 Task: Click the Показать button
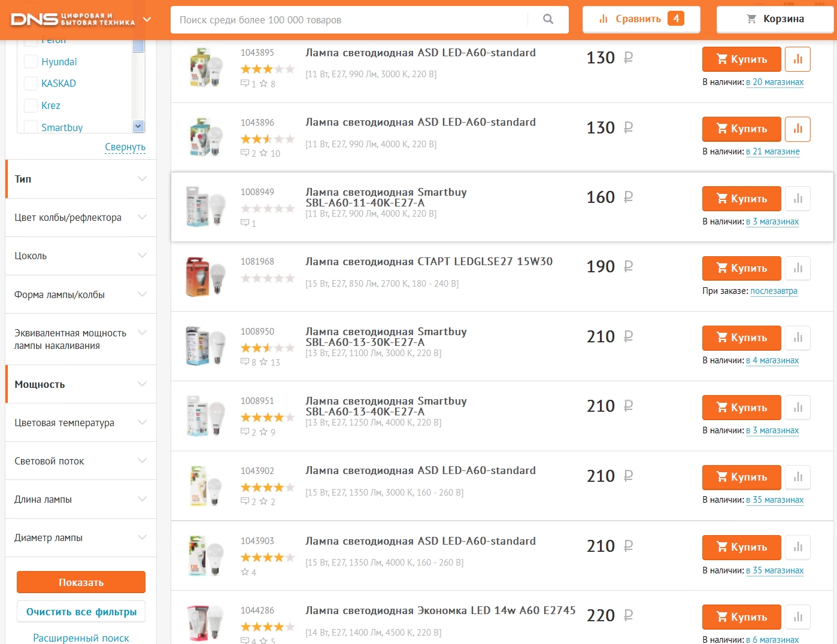click(81, 582)
